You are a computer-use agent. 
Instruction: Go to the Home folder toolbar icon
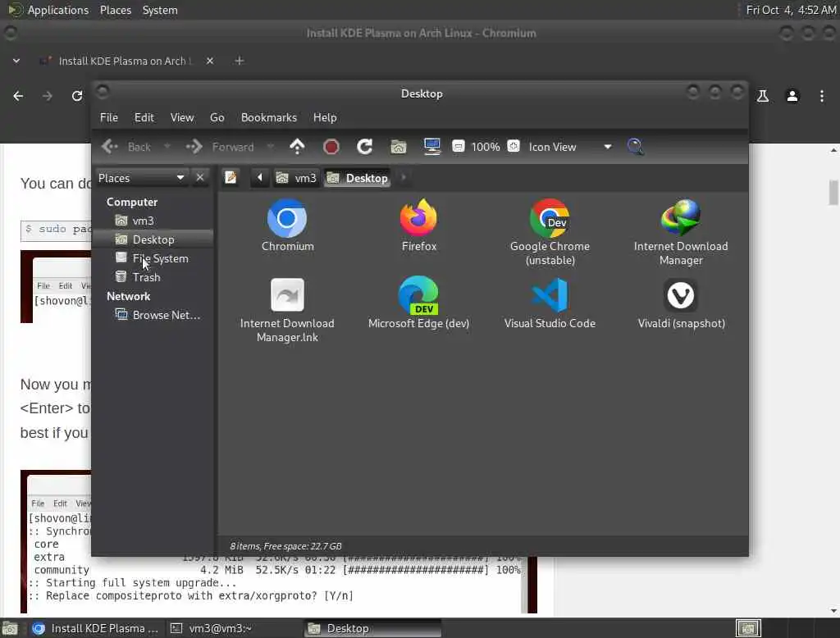[398, 146]
